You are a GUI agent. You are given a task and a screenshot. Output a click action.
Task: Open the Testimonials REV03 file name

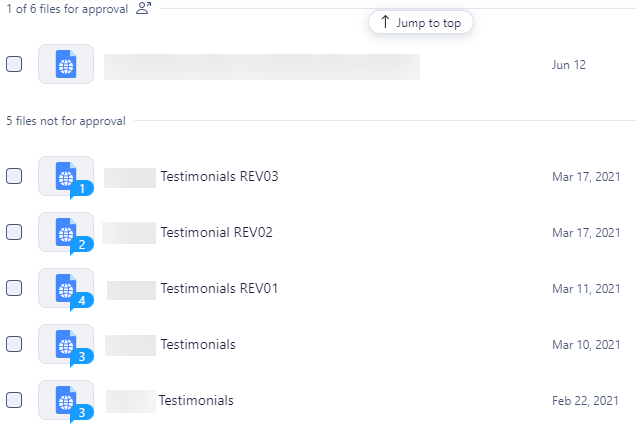click(x=219, y=177)
